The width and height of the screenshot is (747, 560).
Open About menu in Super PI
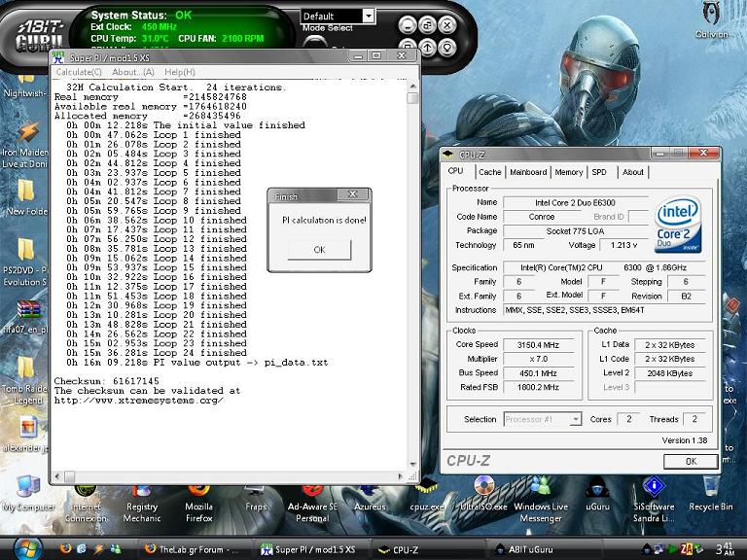133,72
